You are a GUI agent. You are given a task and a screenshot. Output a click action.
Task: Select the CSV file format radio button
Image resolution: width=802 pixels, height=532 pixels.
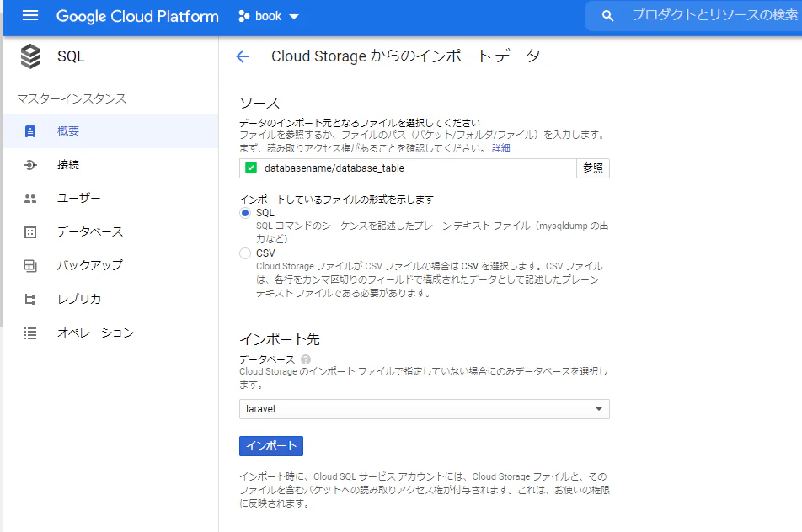(x=245, y=253)
